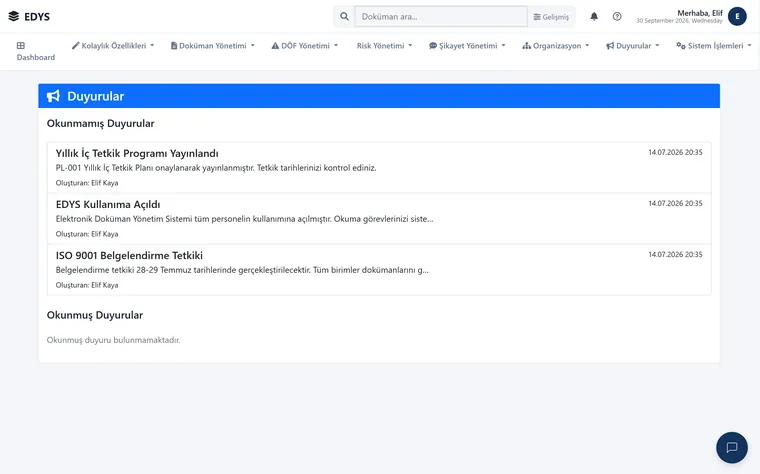Expand the Şikayet Yönetimi dropdown arrow

[503, 46]
